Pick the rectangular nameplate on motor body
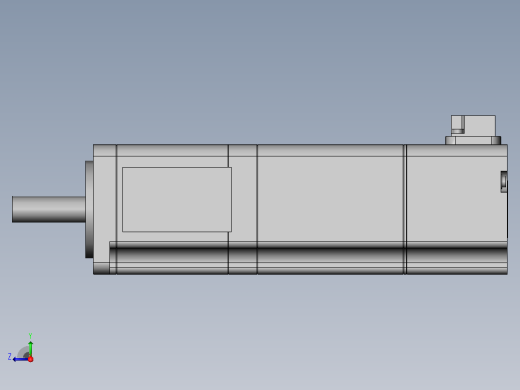The height and width of the screenshot is (390, 520). pos(177,199)
